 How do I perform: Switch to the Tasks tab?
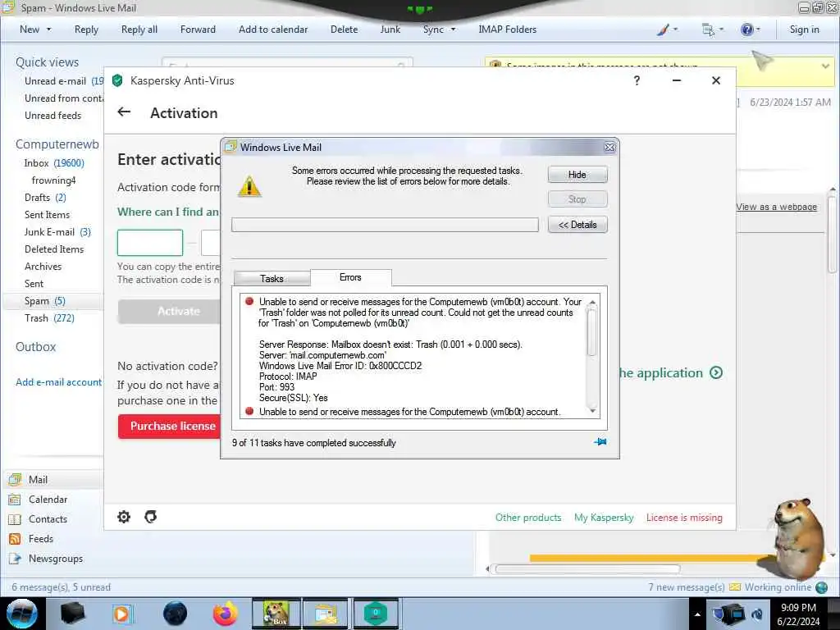pos(272,279)
